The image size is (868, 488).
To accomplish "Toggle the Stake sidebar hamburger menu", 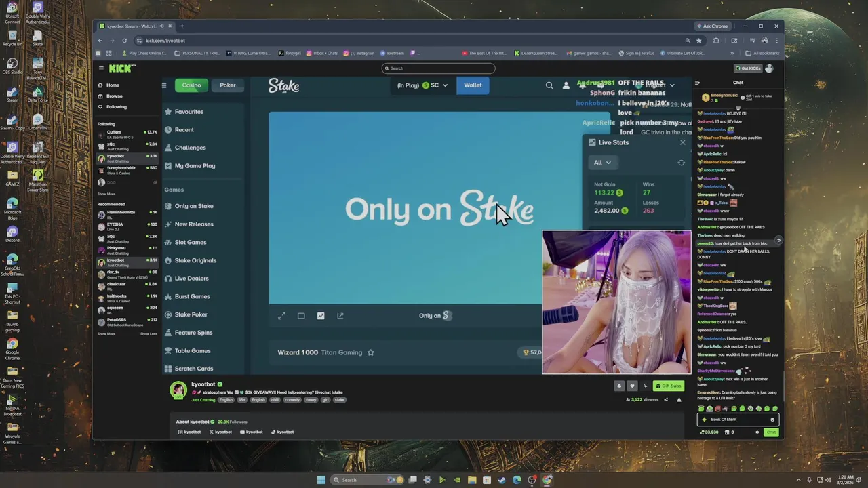I will tap(163, 85).
